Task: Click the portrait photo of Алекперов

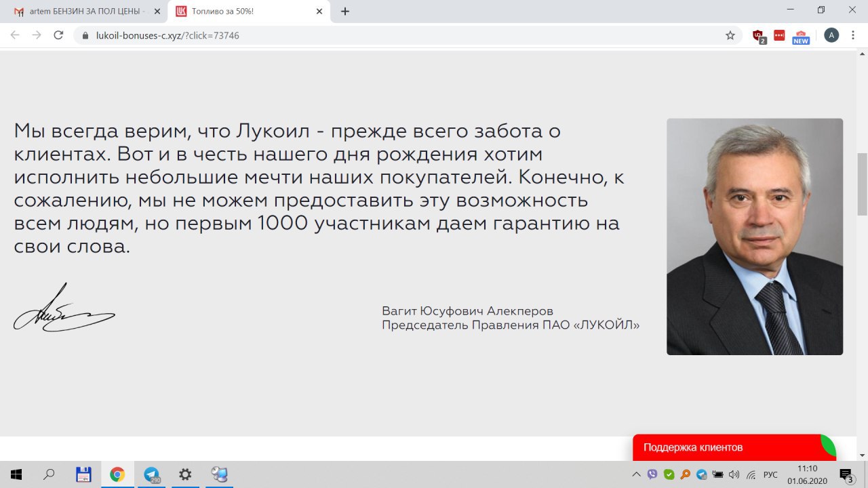Action: tap(755, 237)
